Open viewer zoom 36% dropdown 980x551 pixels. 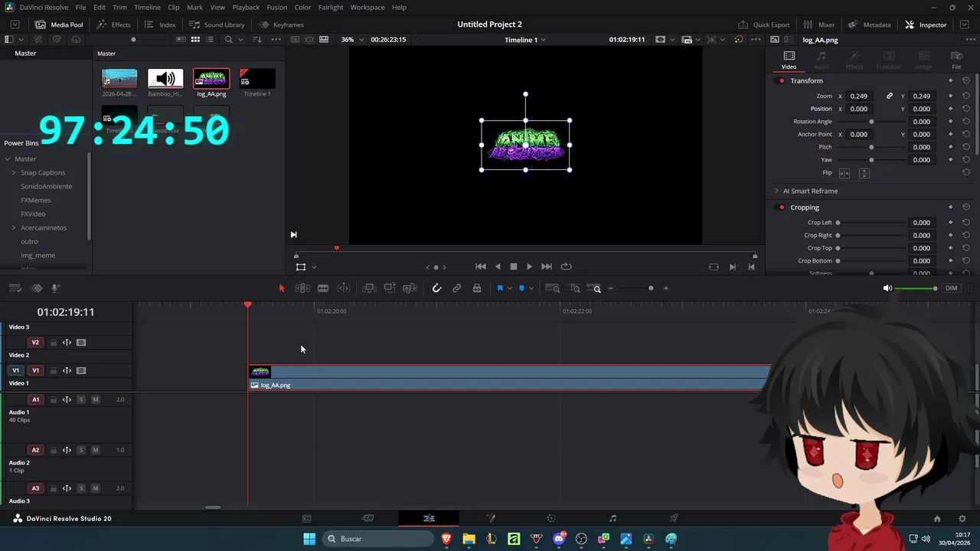pos(351,40)
